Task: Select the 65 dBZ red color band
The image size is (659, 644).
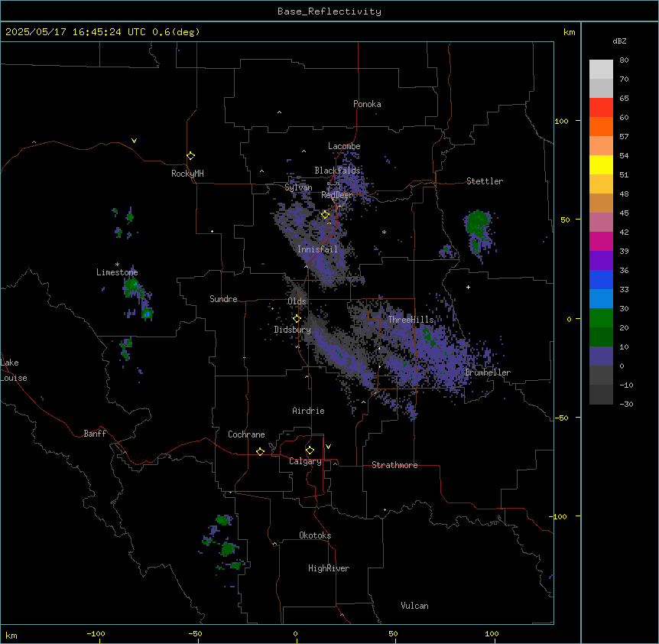Action: 601,107
